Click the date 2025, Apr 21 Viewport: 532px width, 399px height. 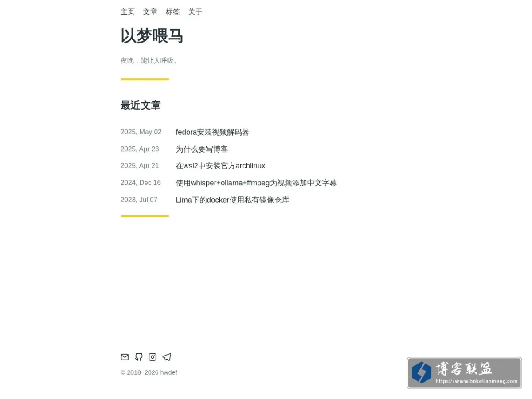tap(140, 166)
